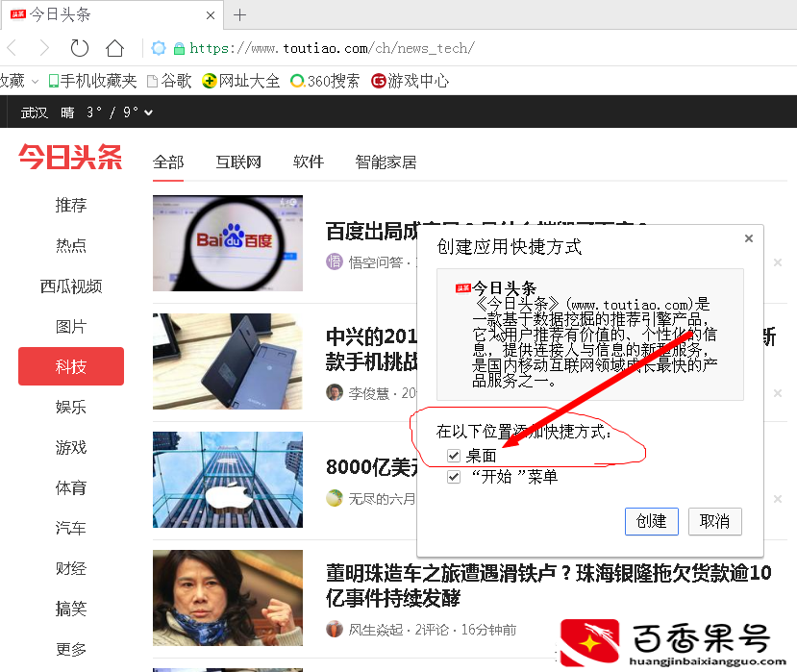This screenshot has width=797, height=672.
Task: Open a new tab with plus icon
Action: (239, 15)
